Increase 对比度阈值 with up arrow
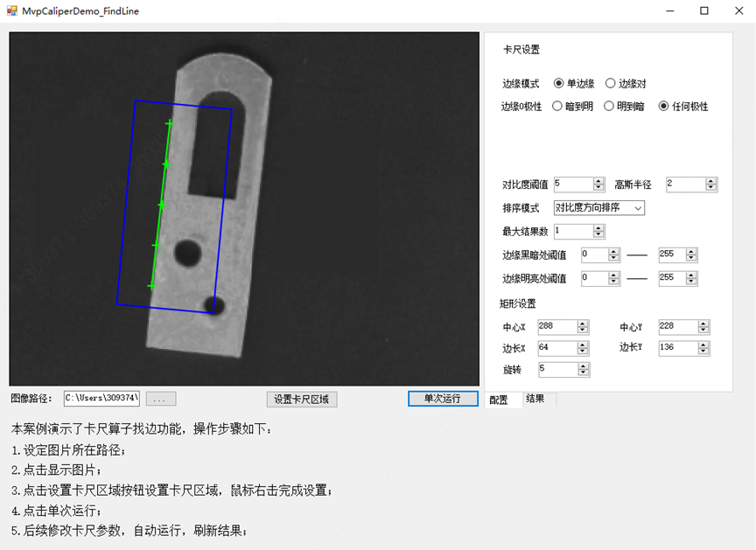The width and height of the screenshot is (756, 550). [598, 181]
